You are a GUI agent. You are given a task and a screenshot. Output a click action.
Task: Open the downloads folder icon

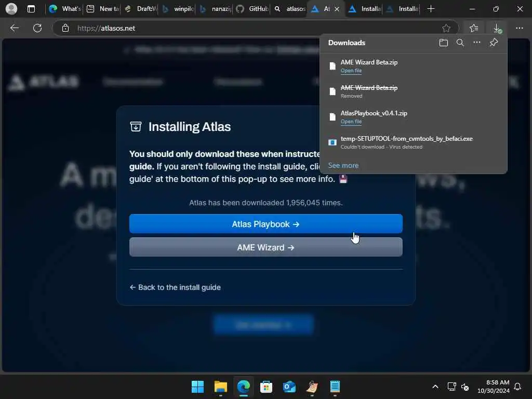[444, 43]
